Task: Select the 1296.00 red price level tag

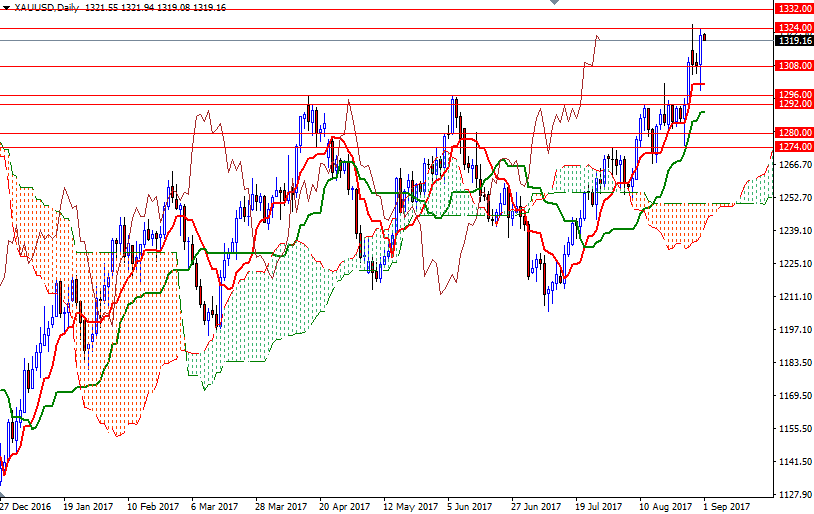Action: pos(793,94)
